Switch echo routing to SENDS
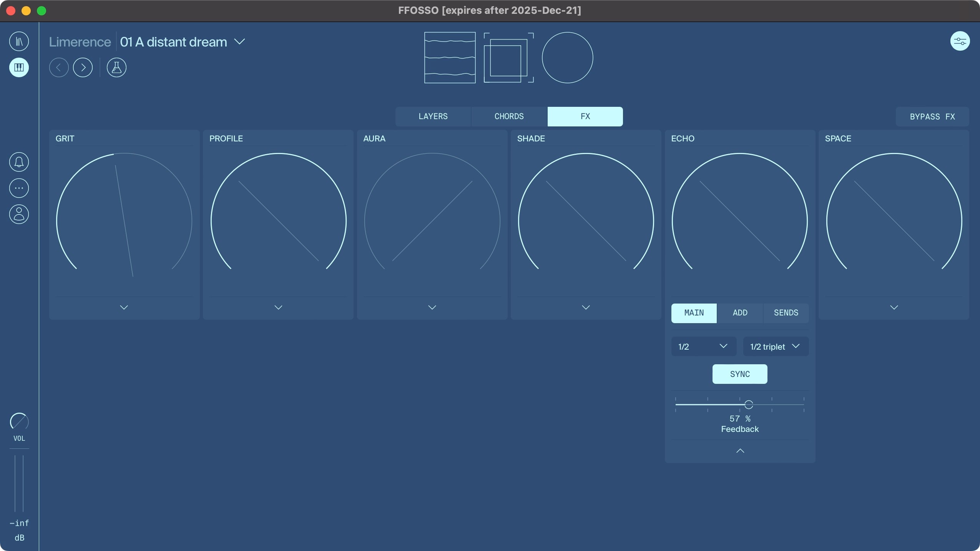 [785, 313]
